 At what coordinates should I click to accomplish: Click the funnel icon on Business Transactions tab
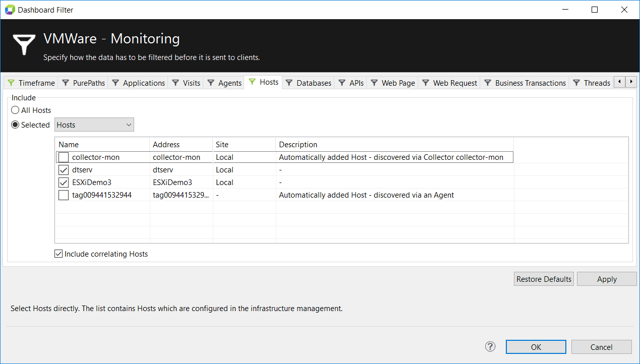pyautogui.click(x=488, y=83)
